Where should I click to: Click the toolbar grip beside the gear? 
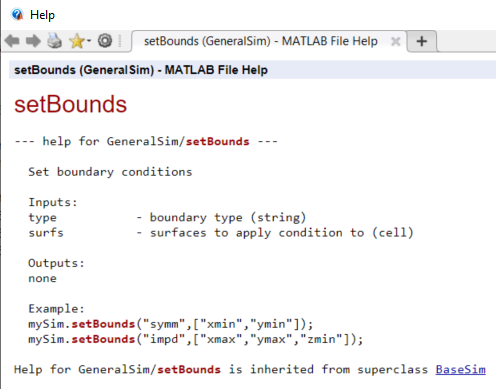click(120, 41)
